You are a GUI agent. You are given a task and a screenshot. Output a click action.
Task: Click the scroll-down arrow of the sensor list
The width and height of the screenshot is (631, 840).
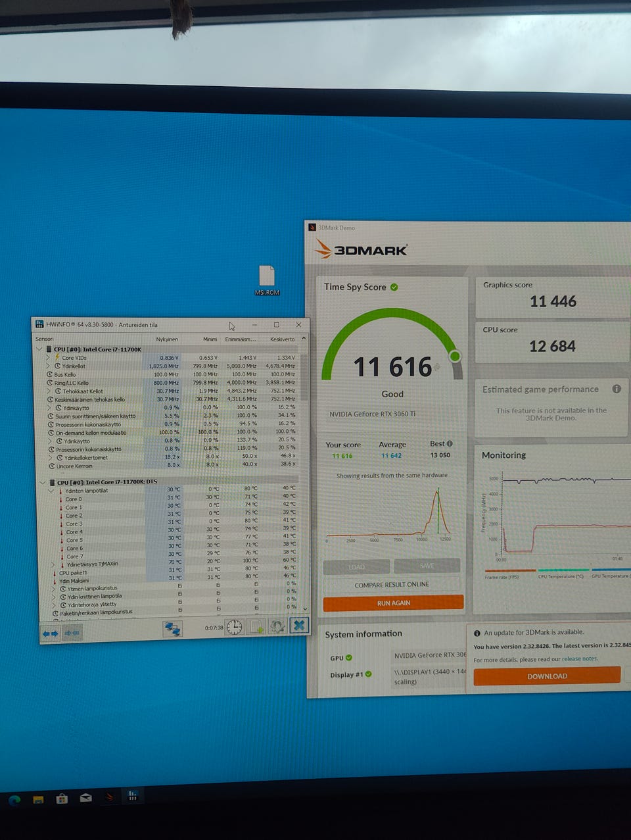click(x=304, y=608)
